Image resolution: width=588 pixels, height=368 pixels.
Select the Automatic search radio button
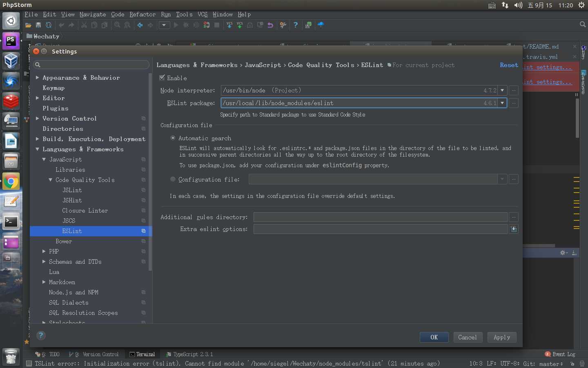(x=173, y=138)
